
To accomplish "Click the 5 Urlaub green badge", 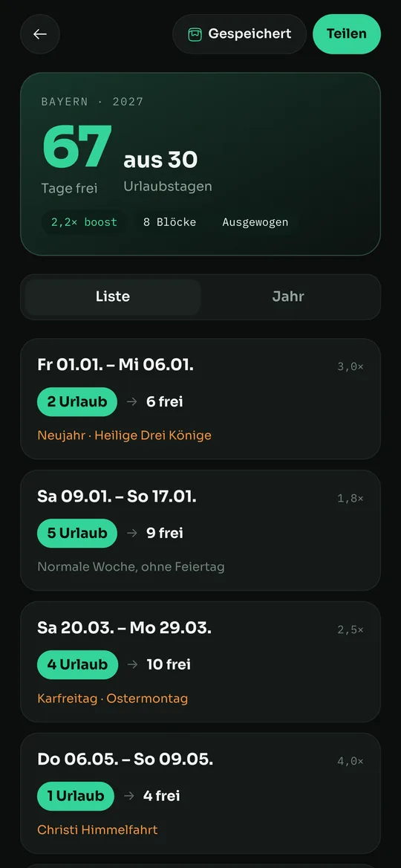I will 77,533.
